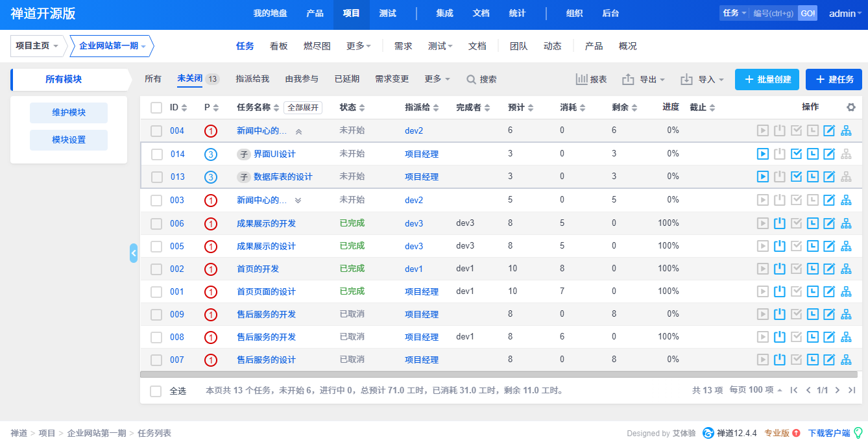The width and height of the screenshot is (868, 442).
Task: Record work hours for task 014 clock icon
Action: [813, 154]
